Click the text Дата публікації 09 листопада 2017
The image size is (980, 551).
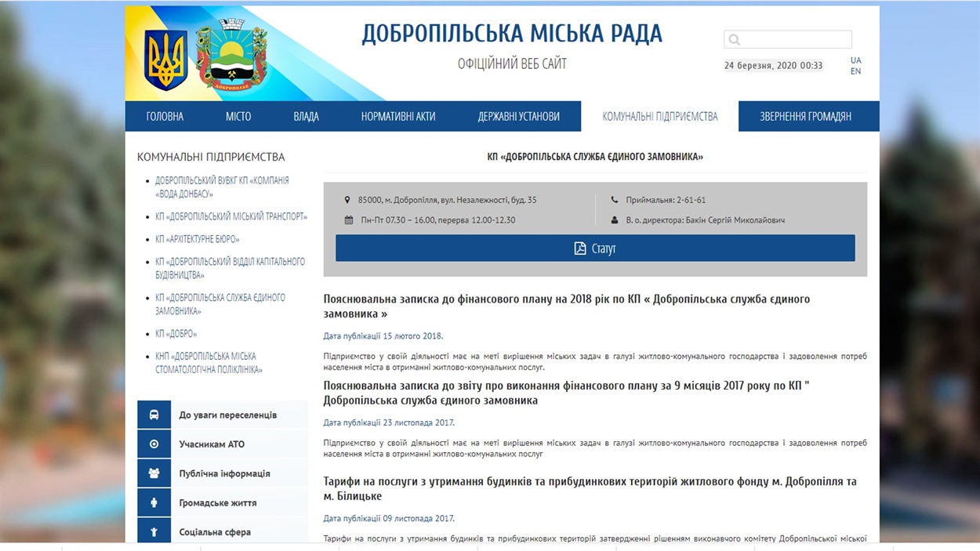(389, 518)
